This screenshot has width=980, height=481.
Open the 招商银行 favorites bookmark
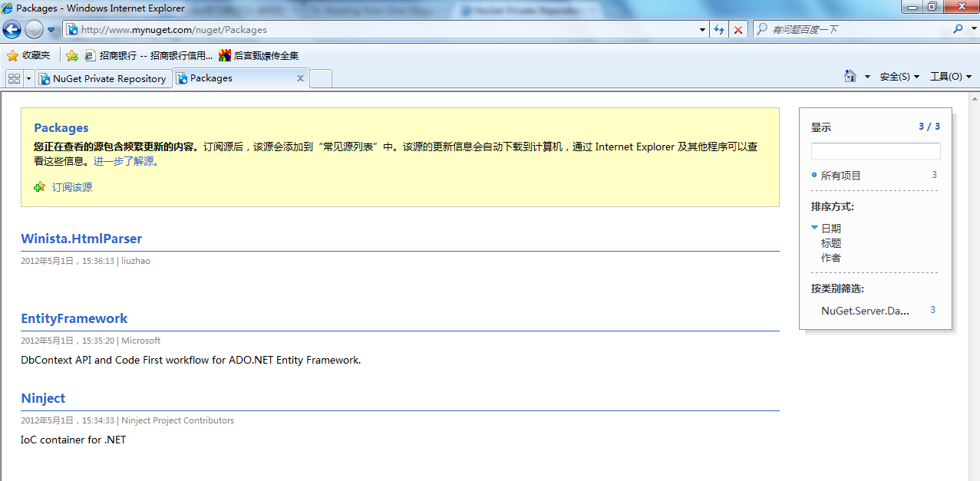coord(149,55)
